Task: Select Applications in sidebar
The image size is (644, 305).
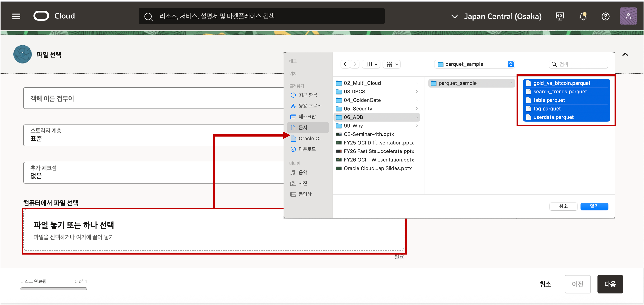Action: pyautogui.click(x=308, y=106)
